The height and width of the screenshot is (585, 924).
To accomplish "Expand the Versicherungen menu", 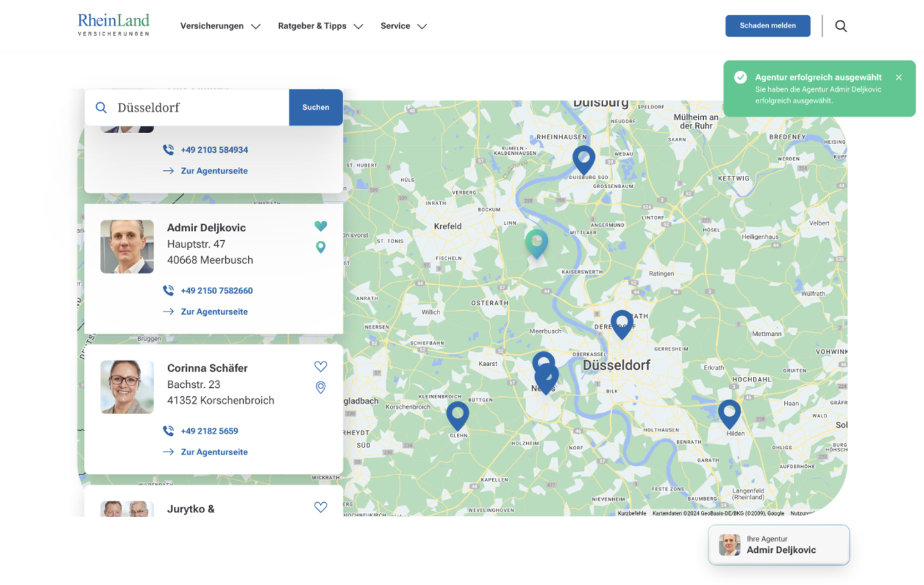I will [x=220, y=26].
